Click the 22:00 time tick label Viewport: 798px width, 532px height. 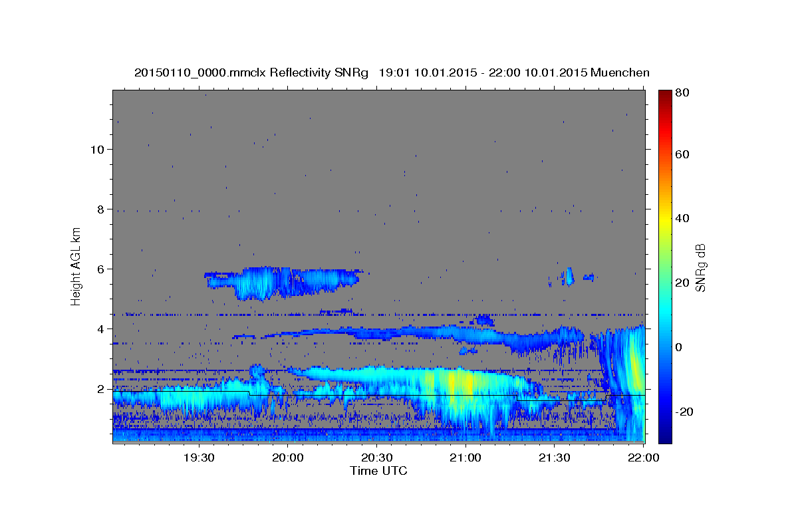(642, 458)
